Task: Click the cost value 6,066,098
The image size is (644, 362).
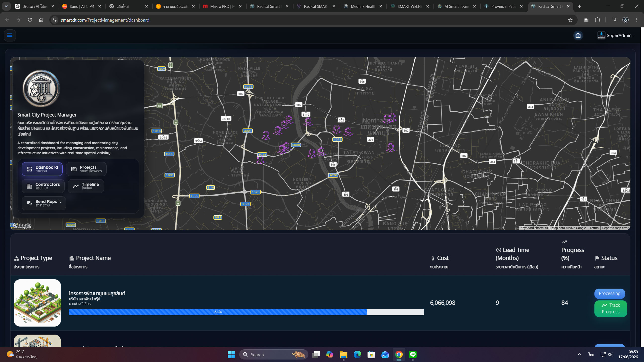Action: click(442, 303)
